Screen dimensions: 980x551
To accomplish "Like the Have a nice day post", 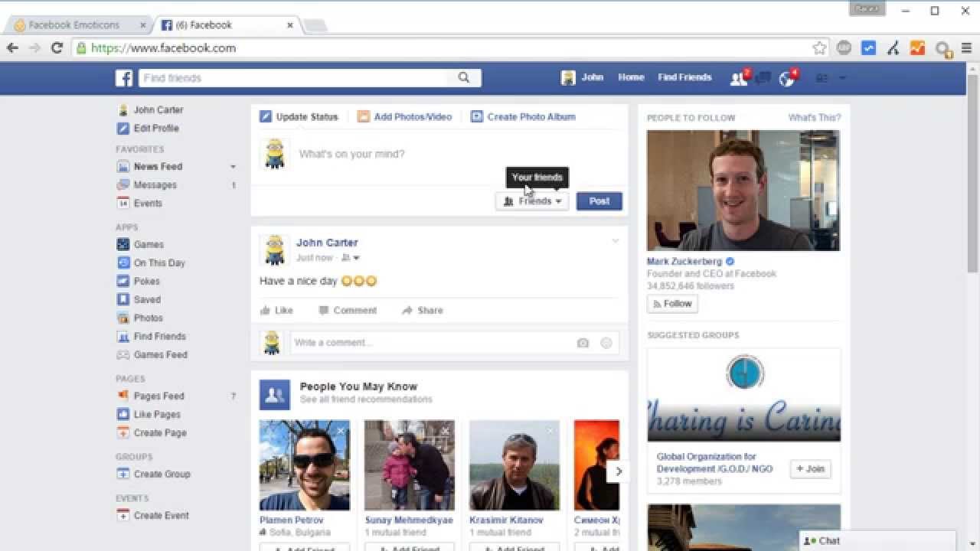I will pyautogui.click(x=276, y=310).
